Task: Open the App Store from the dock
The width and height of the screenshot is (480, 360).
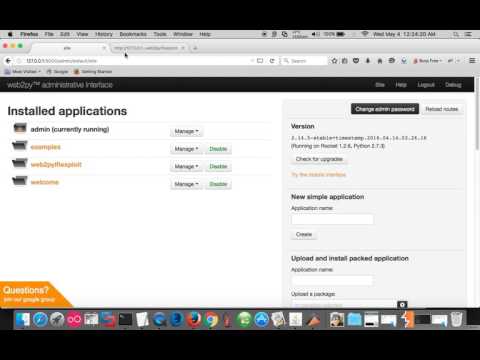Action: point(262,320)
